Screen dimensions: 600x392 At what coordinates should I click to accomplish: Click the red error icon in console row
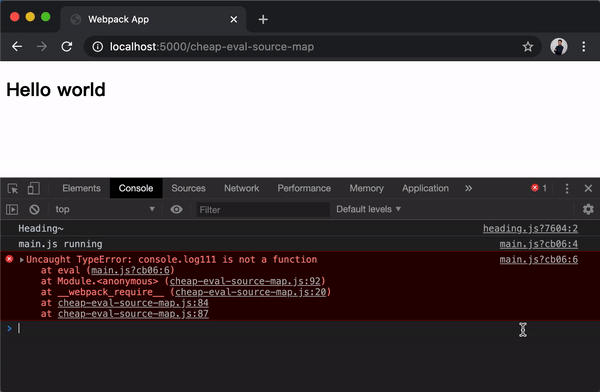tap(9, 259)
